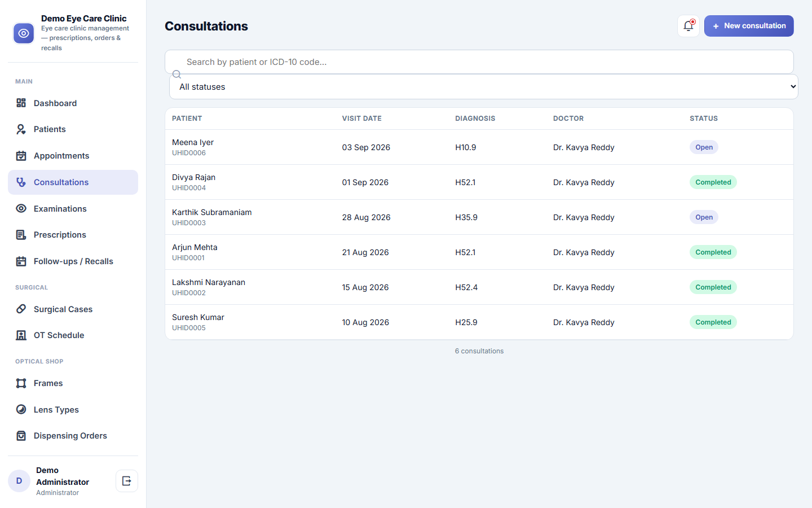Click diagnosis code H35.9
812x508 pixels.
(466, 217)
